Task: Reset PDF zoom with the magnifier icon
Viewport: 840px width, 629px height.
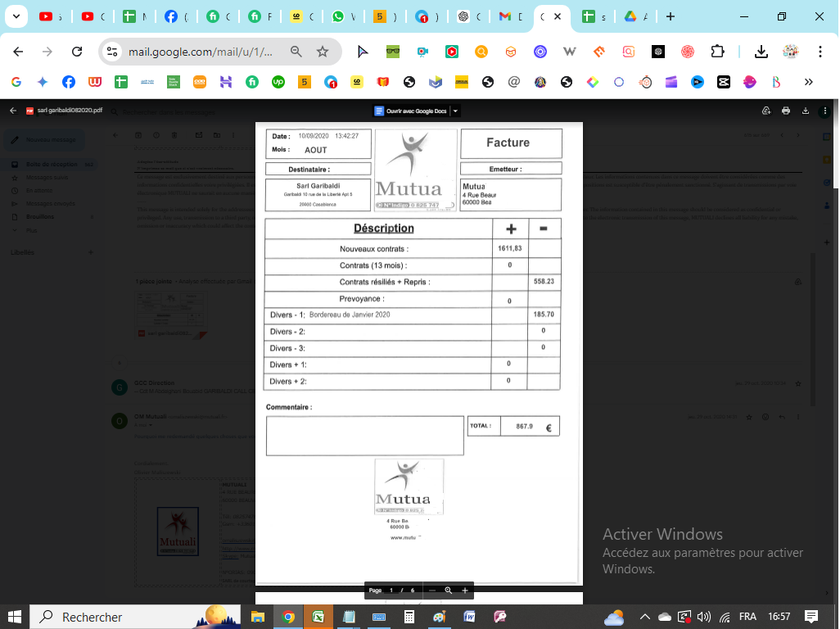Action: coord(449,591)
